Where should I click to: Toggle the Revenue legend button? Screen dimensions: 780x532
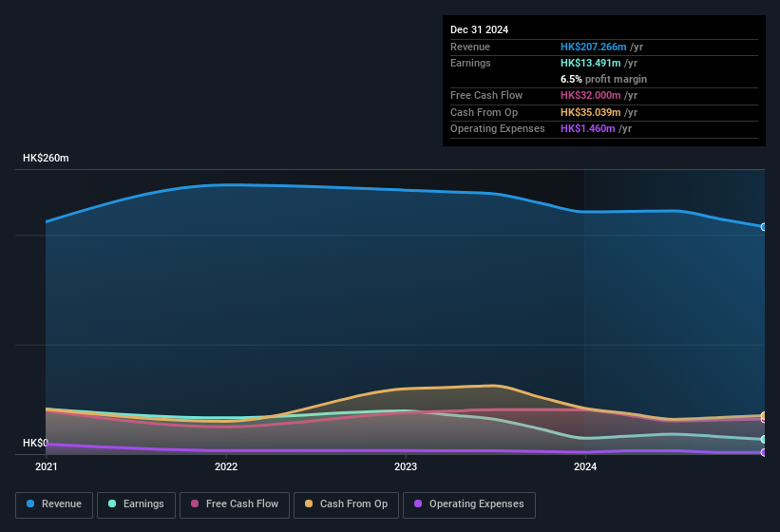[x=54, y=504]
